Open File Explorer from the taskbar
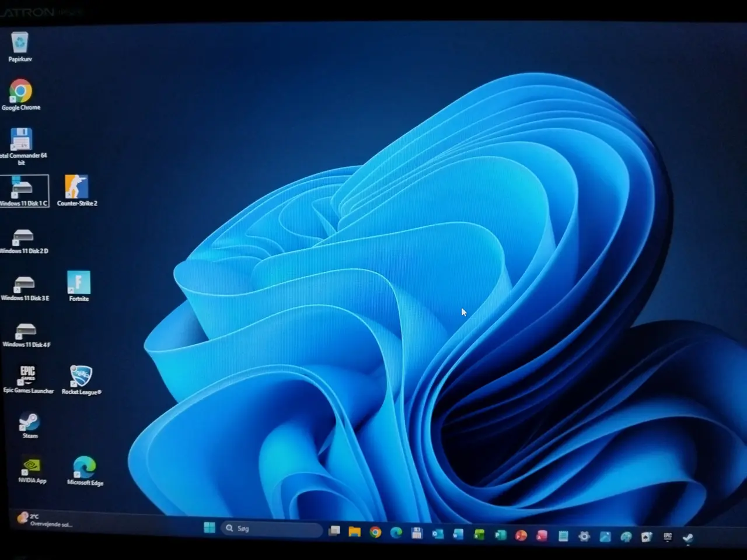This screenshot has height=560, width=747. pyautogui.click(x=354, y=531)
